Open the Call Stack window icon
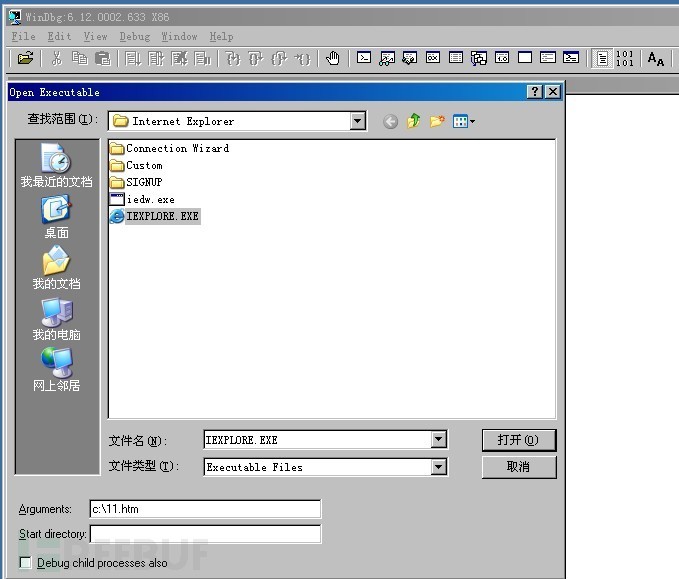The width and height of the screenshot is (679, 579). click(x=479, y=58)
